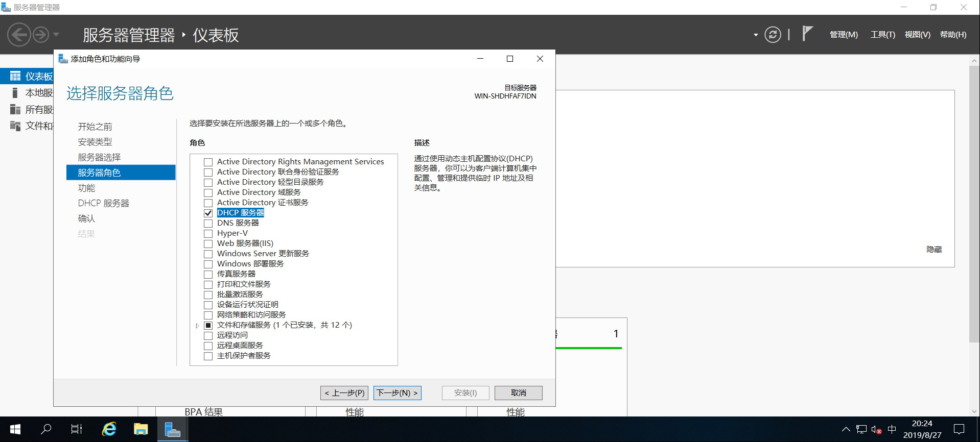Check the 批量激活服务 role

(x=208, y=294)
